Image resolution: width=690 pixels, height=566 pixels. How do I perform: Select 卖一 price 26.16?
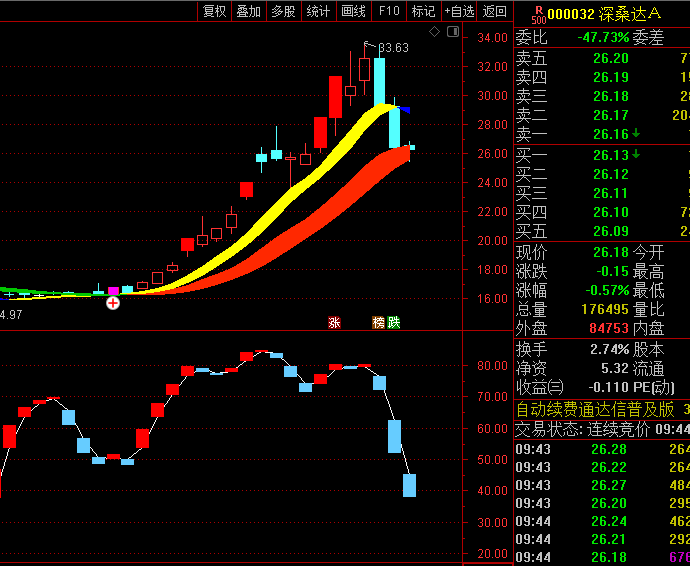[x=611, y=134]
